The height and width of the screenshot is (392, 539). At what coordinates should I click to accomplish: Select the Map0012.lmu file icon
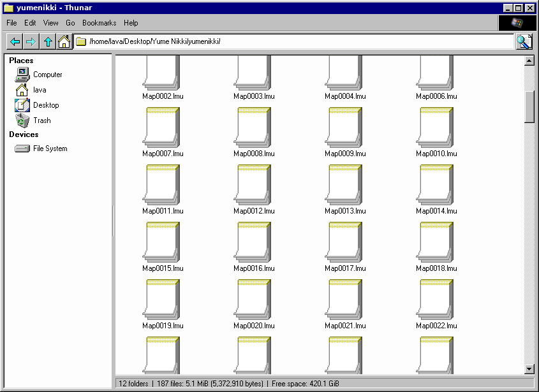pyautogui.click(x=253, y=184)
